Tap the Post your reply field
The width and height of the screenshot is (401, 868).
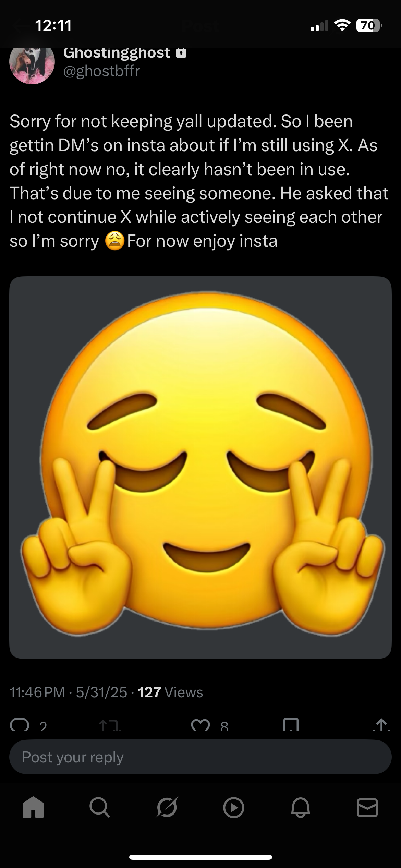pos(200,757)
